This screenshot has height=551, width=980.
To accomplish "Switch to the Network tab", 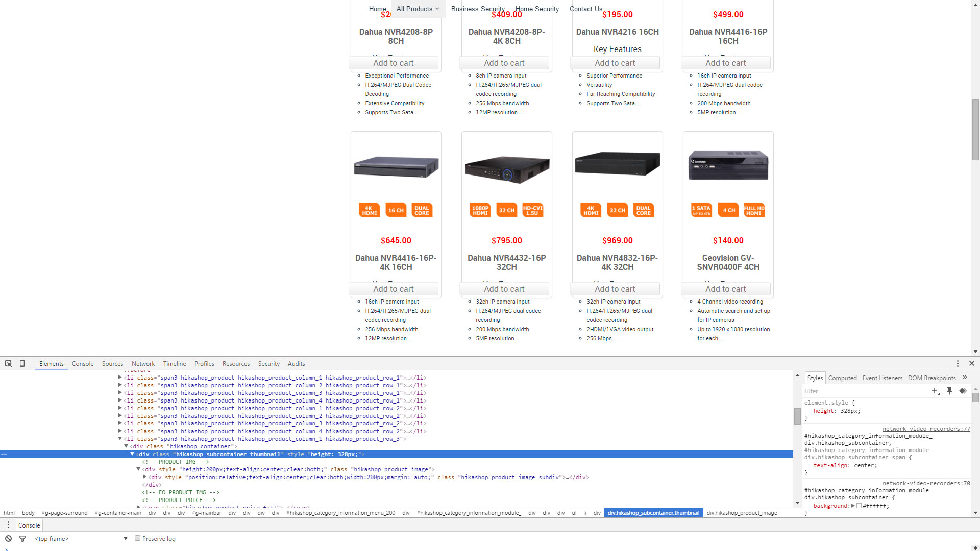I will click(143, 364).
